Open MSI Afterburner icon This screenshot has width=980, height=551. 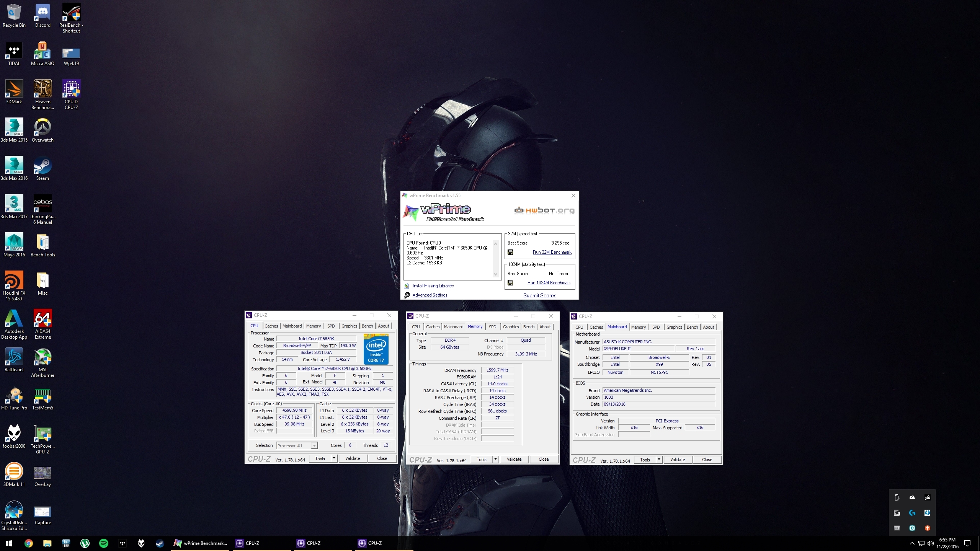click(42, 363)
